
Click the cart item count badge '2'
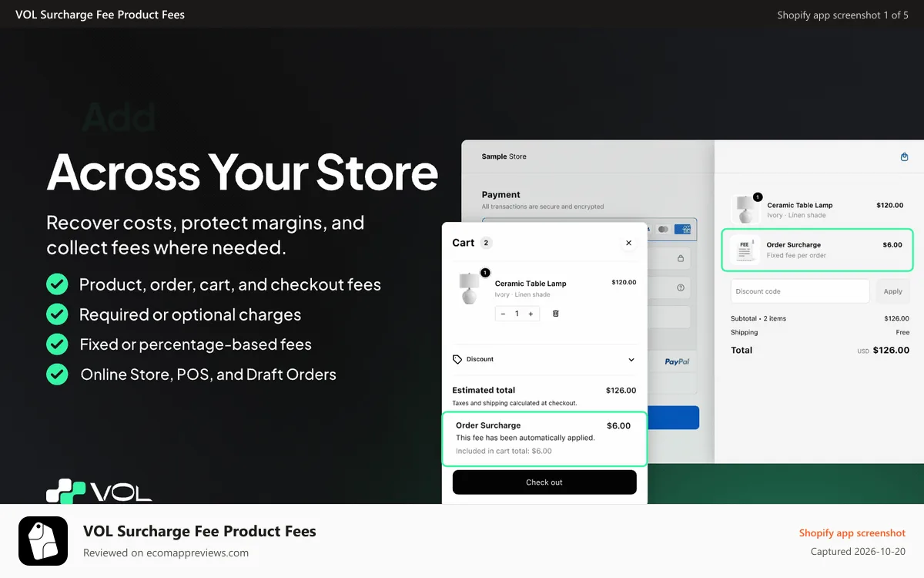point(486,243)
